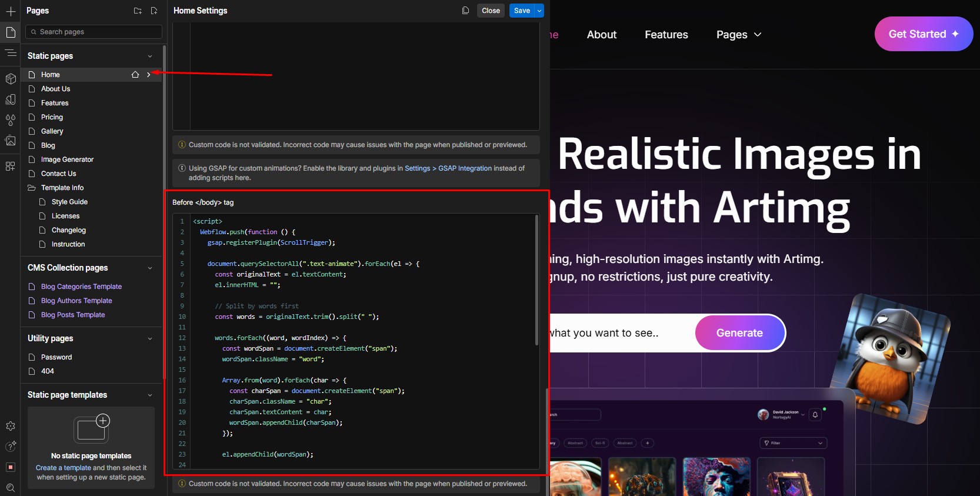Viewport: 980px width, 496px height.
Task: Click About in the site navigation
Action: pyautogui.click(x=602, y=35)
